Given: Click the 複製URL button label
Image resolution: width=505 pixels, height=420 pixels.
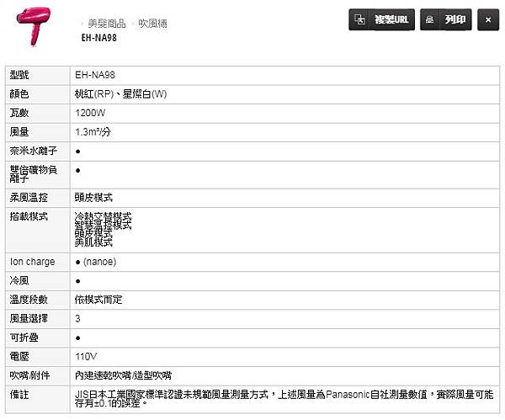Looking at the screenshot, I should click(x=391, y=19).
